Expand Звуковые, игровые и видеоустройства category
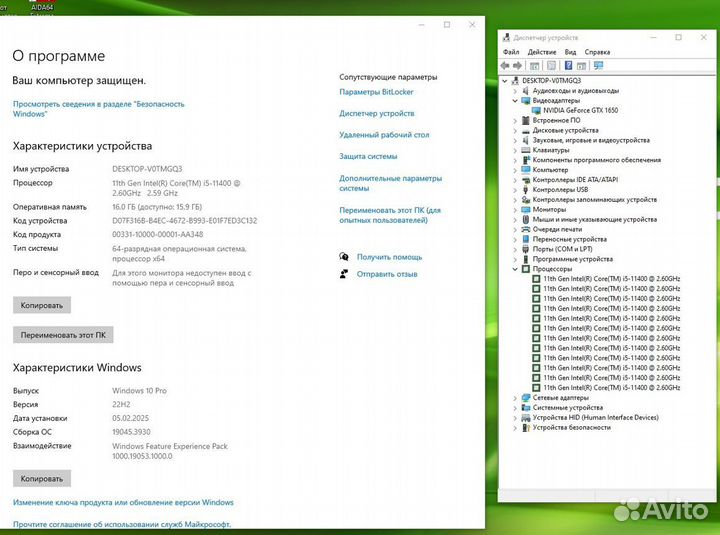This screenshot has height=535, width=720. [x=515, y=141]
